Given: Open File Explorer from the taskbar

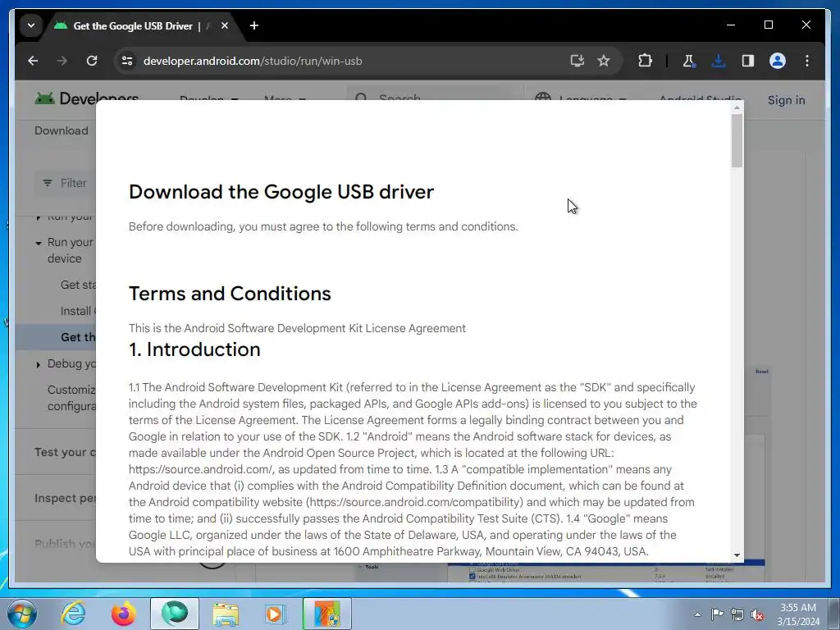Looking at the screenshot, I should [x=226, y=614].
